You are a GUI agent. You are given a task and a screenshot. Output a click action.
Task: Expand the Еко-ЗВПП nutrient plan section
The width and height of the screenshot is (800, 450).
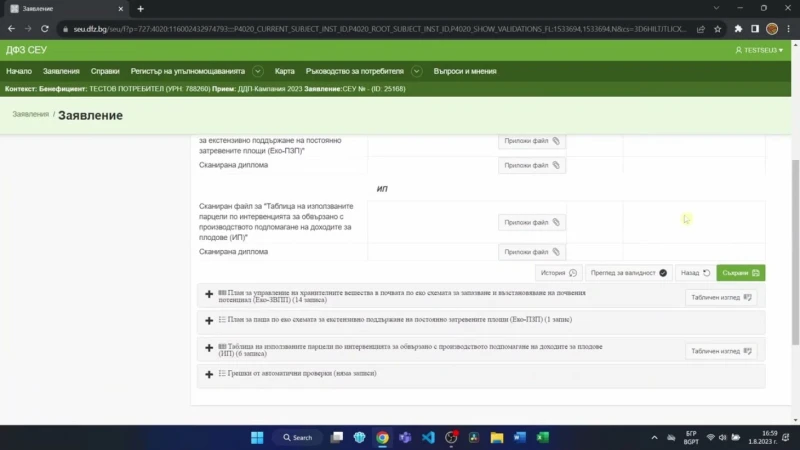tap(209, 294)
